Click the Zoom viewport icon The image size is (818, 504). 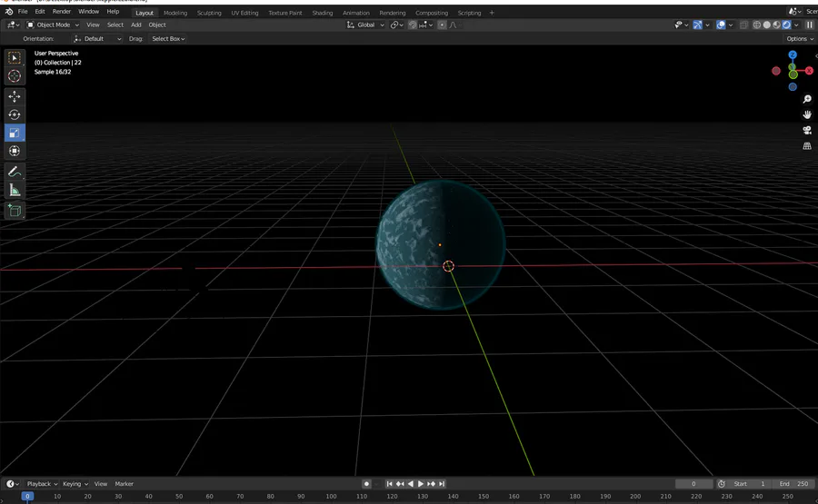pyautogui.click(x=807, y=99)
